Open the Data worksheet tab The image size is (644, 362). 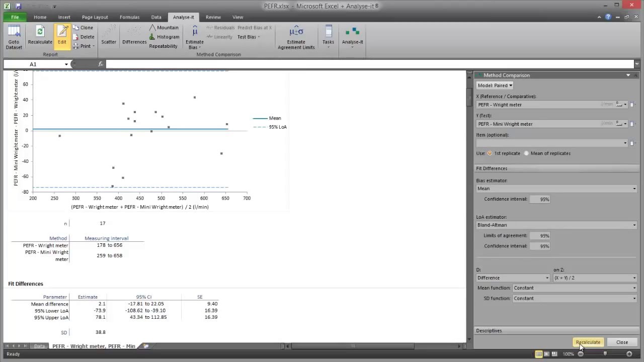tap(39, 346)
